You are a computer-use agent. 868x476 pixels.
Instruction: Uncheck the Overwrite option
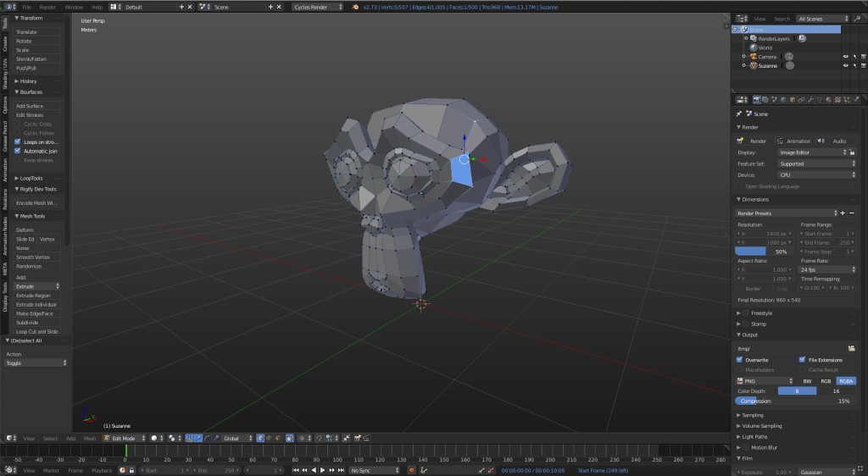[x=739, y=359]
